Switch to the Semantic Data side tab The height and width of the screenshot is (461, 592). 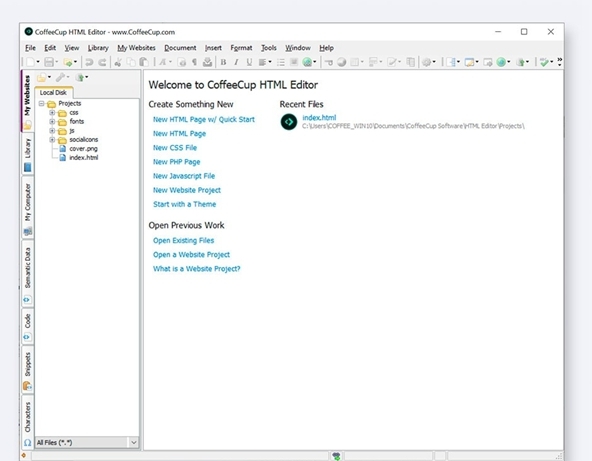coord(28,273)
